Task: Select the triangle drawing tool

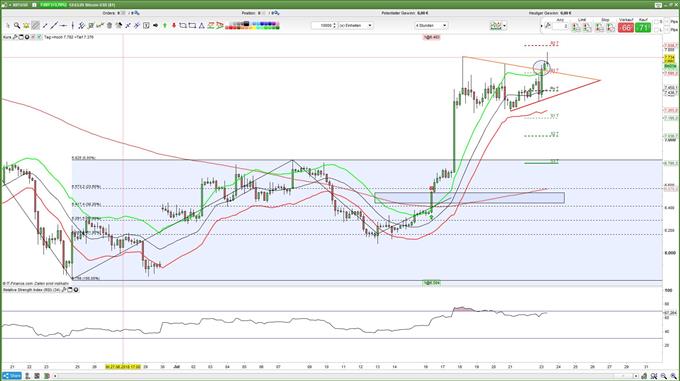Action: click(x=202, y=26)
